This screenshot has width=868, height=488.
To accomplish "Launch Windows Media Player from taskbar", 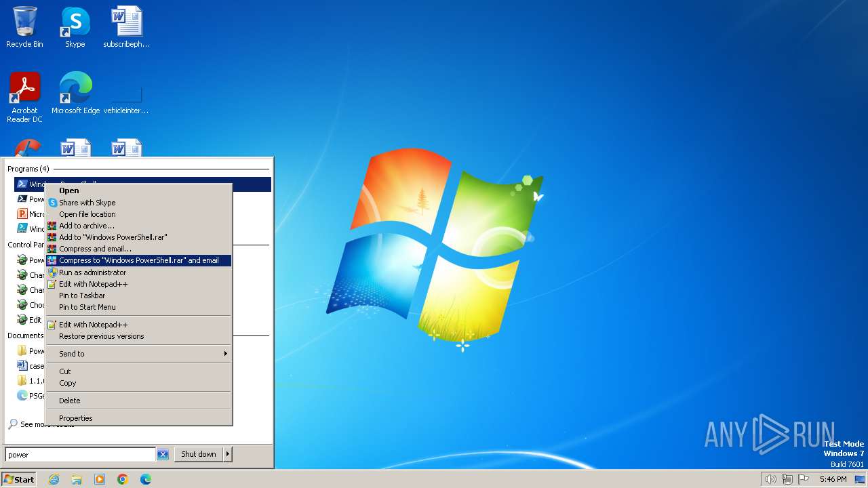I will coord(100,479).
